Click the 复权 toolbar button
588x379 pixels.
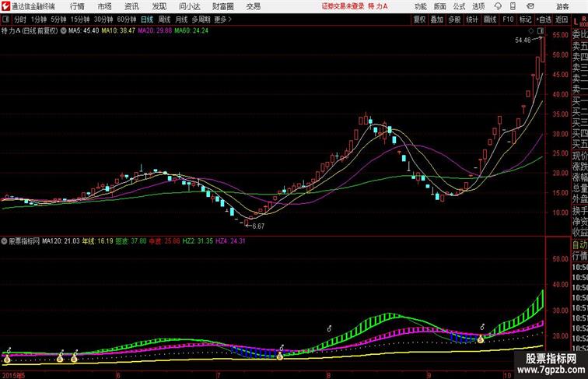420,19
